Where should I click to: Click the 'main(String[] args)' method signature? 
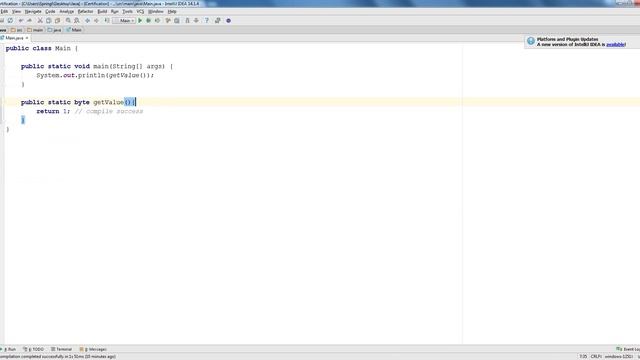tap(129, 66)
